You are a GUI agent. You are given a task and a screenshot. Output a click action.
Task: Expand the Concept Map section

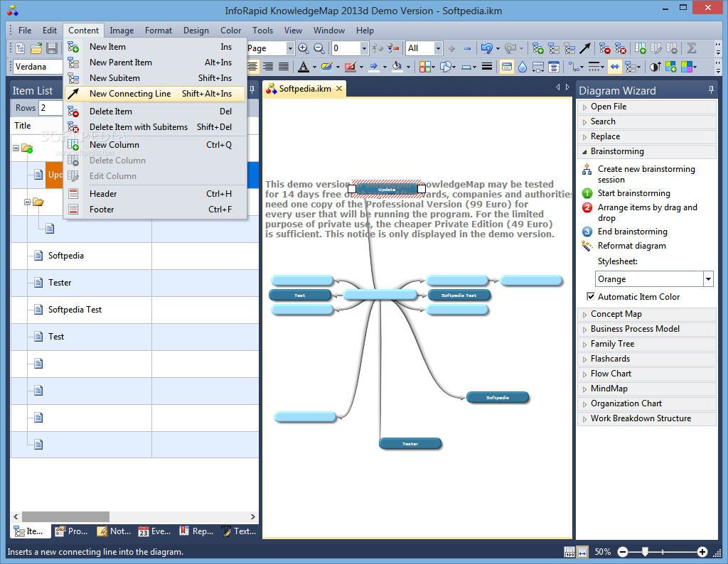tap(584, 315)
